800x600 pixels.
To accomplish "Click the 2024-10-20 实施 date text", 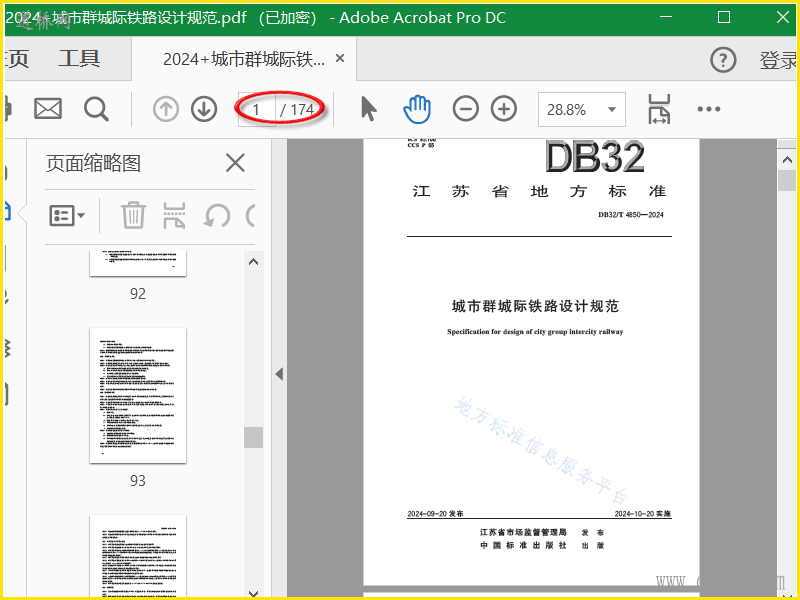I will pos(643,514).
